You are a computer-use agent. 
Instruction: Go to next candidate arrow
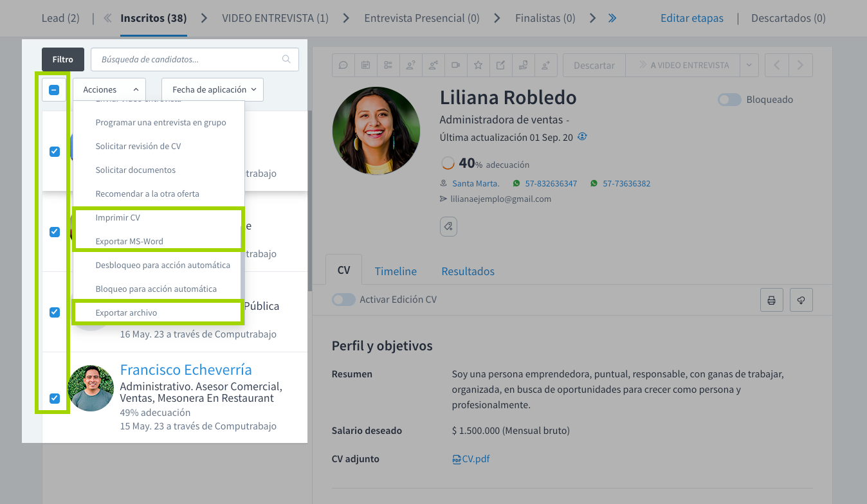click(x=800, y=65)
